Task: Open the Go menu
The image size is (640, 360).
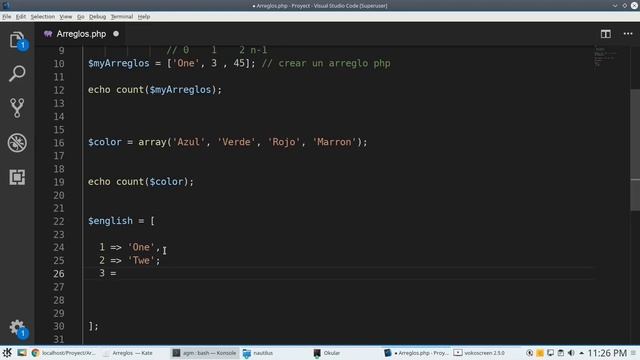Action: coord(80,16)
